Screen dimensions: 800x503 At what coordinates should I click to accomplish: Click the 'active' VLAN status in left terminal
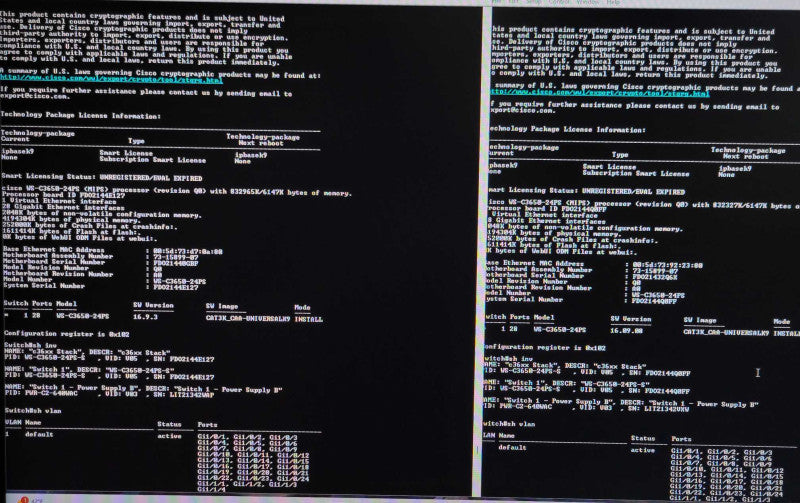tap(169, 436)
